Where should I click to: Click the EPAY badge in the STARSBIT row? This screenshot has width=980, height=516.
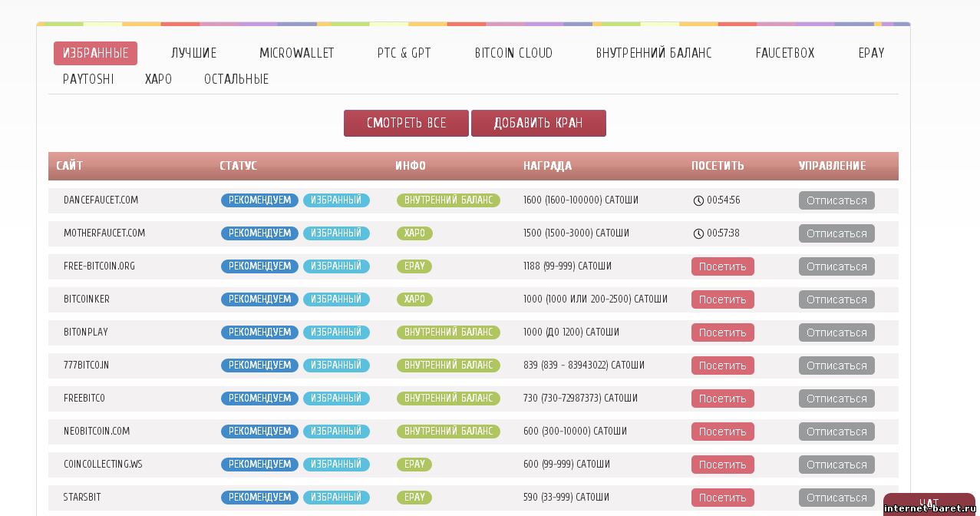tap(414, 498)
